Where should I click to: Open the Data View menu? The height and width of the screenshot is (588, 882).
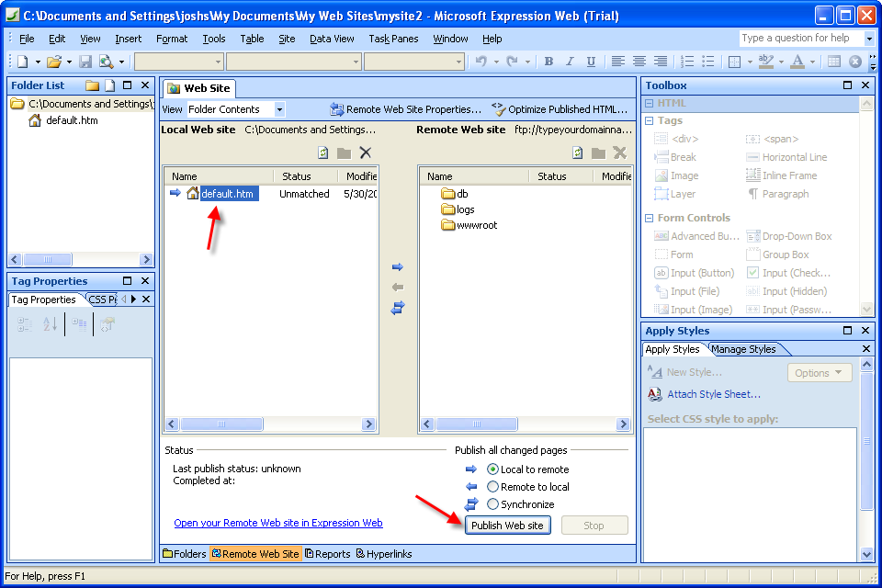332,39
